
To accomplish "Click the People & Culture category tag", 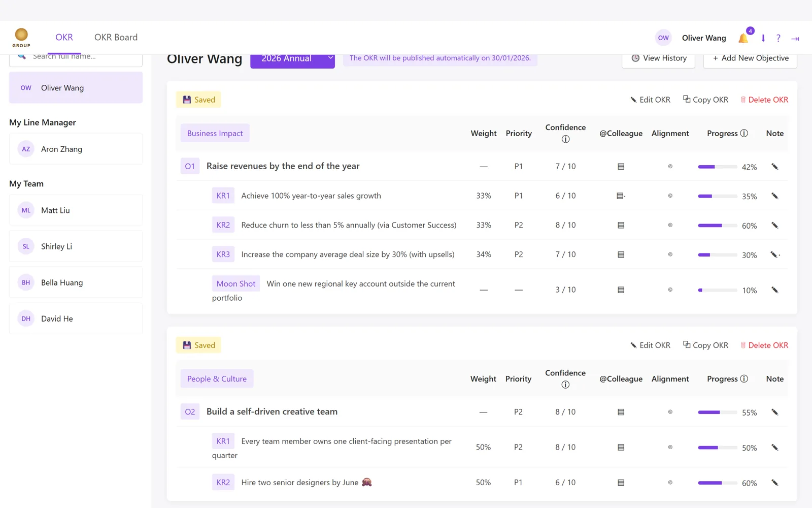I will [x=217, y=379].
